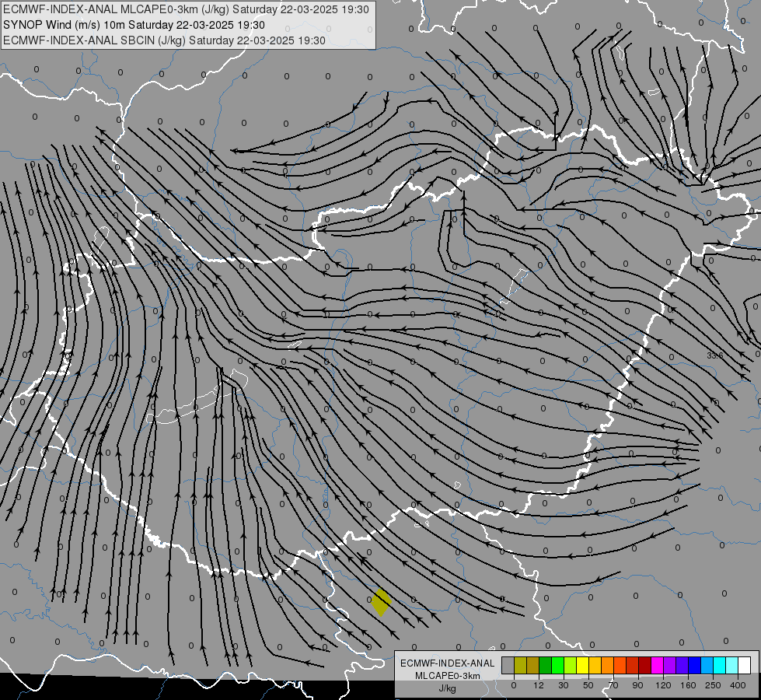Select the magenta swatch before 120

tap(658, 665)
